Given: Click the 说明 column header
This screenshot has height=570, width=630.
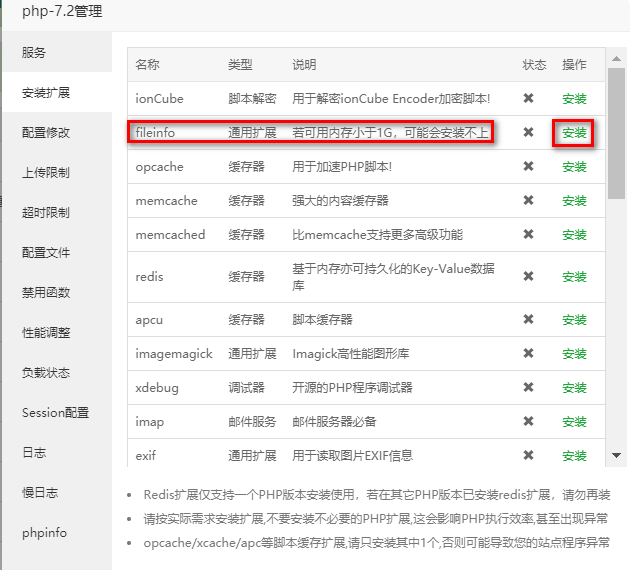Looking at the screenshot, I should click(x=304, y=64).
